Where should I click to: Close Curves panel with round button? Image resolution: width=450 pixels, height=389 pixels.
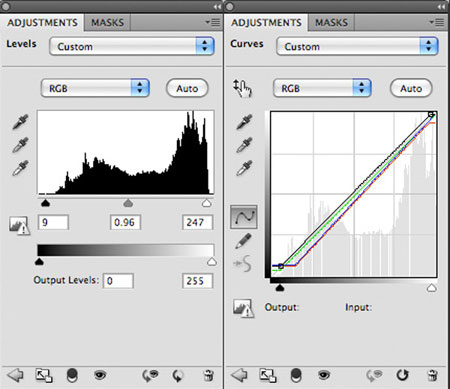pos(230,6)
